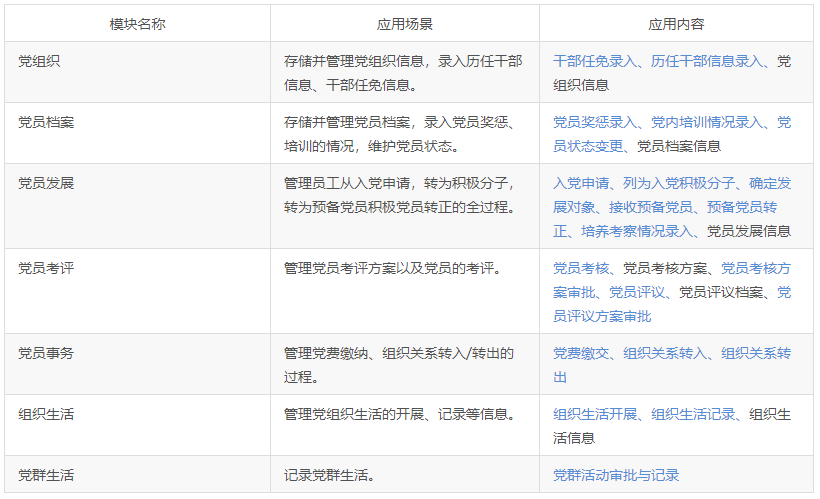
Task: Click the 党员档案信息 plain text
Action: (x=679, y=146)
